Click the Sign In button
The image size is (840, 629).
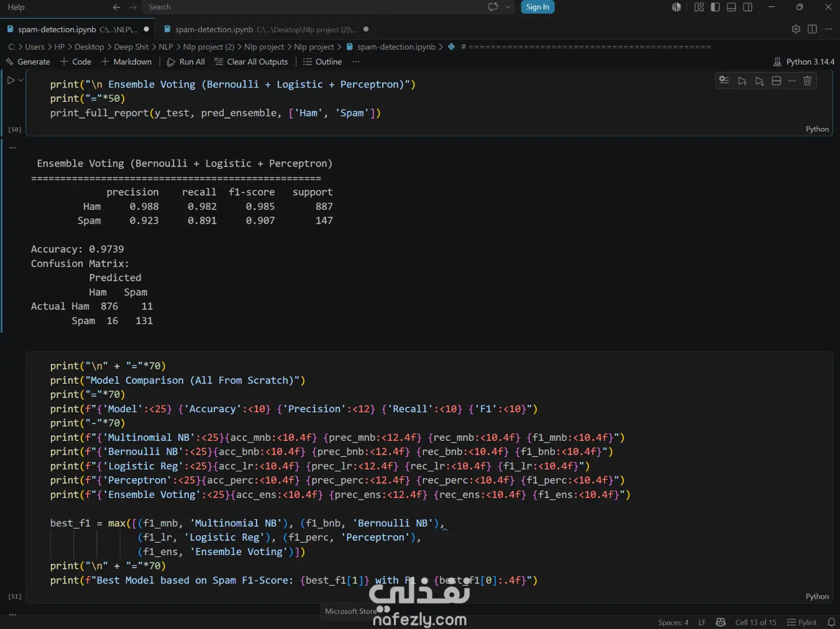pyautogui.click(x=537, y=7)
